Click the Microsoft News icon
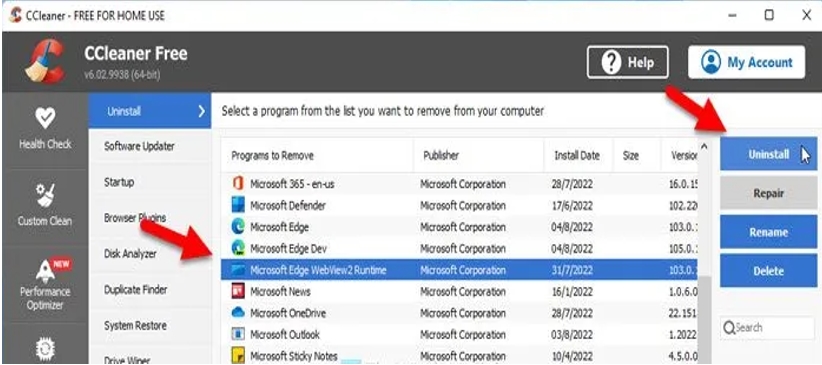This screenshot has width=822, height=365. point(238,291)
